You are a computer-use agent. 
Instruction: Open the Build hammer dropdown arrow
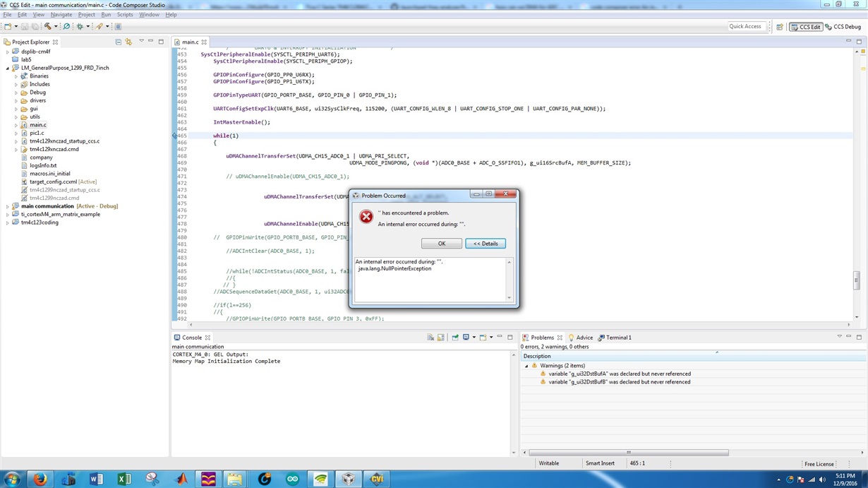[x=56, y=27]
